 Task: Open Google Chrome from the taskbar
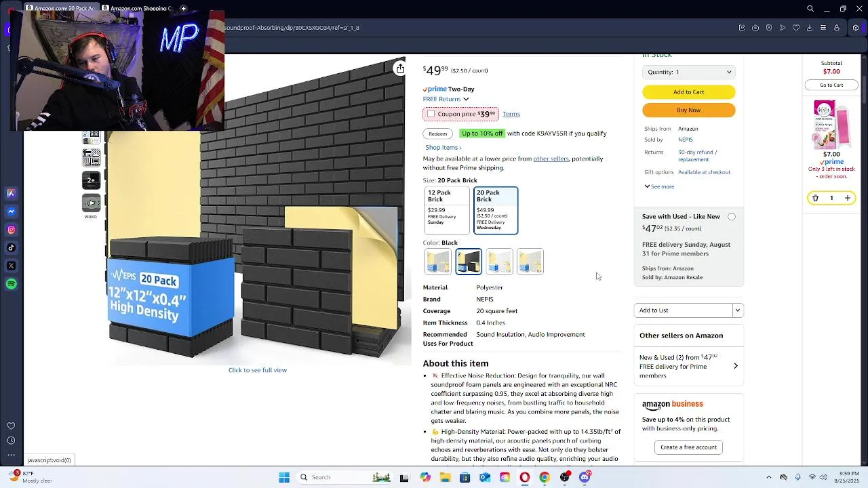pos(545,477)
